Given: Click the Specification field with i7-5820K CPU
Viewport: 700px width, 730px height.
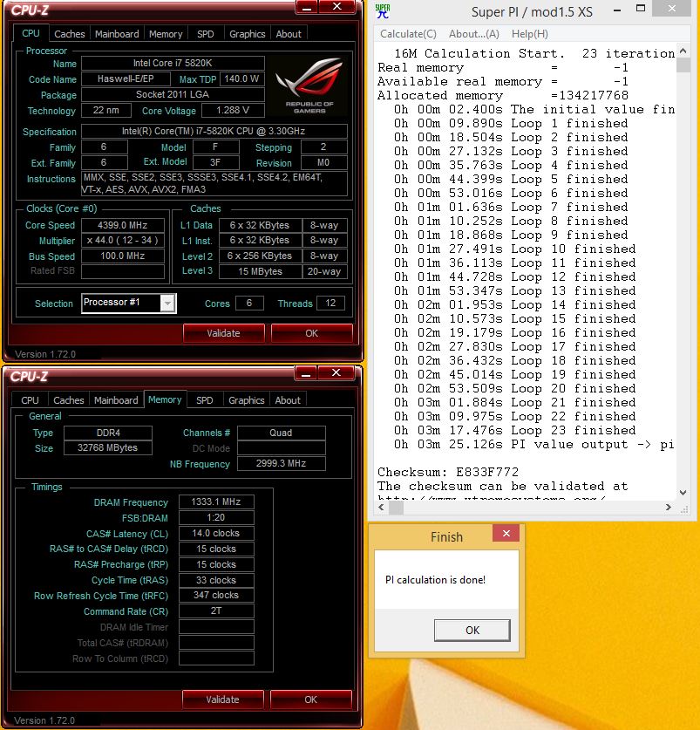Looking at the screenshot, I should pos(214,132).
